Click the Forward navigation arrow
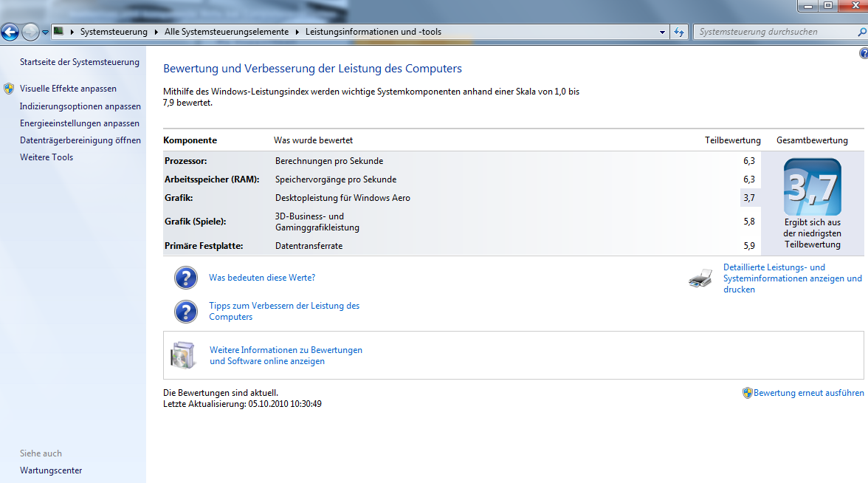 30,32
